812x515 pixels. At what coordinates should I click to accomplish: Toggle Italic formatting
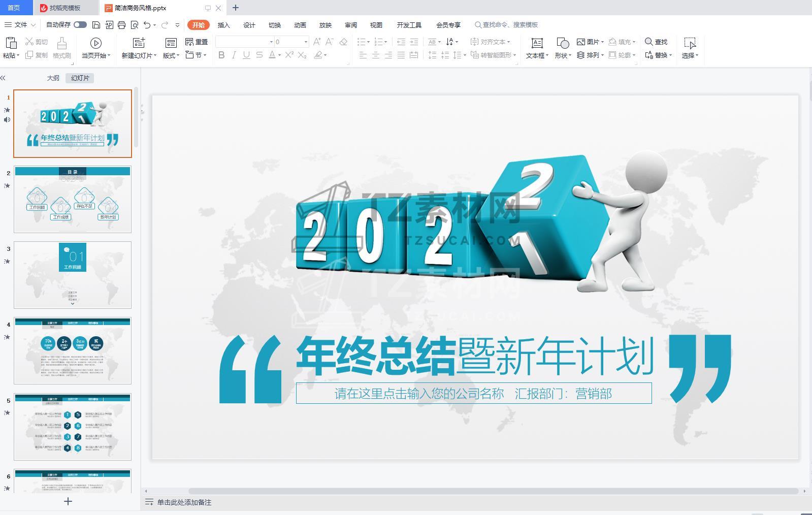234,55
